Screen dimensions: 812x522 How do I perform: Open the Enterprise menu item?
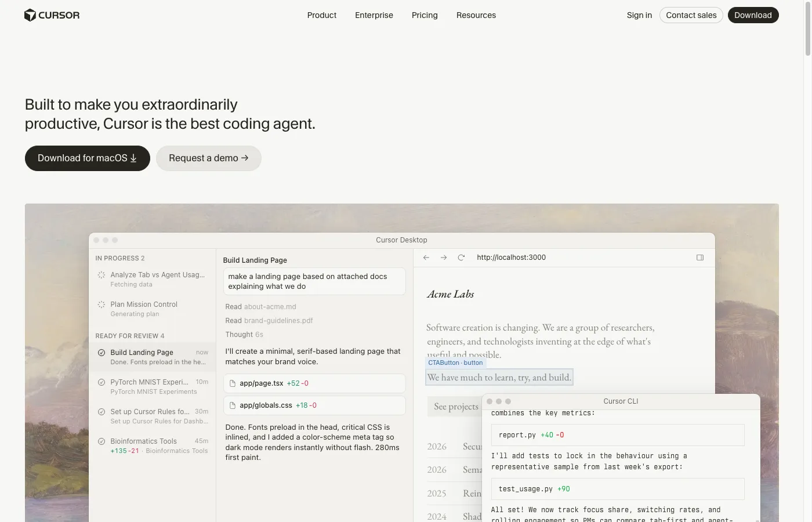pos(374,15)
